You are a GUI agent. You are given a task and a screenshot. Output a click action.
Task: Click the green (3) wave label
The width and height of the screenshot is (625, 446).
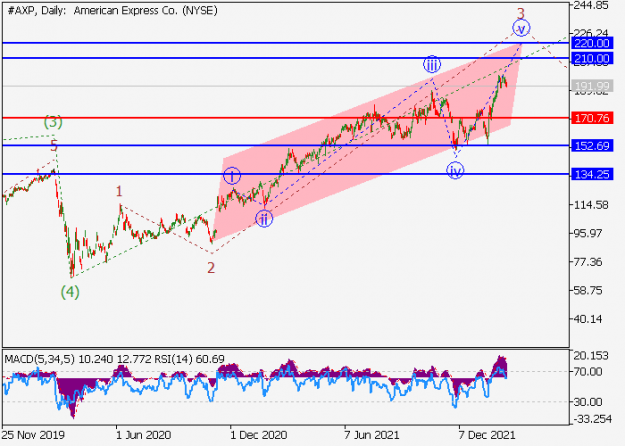pyautogui.click(x=53, y=122)
